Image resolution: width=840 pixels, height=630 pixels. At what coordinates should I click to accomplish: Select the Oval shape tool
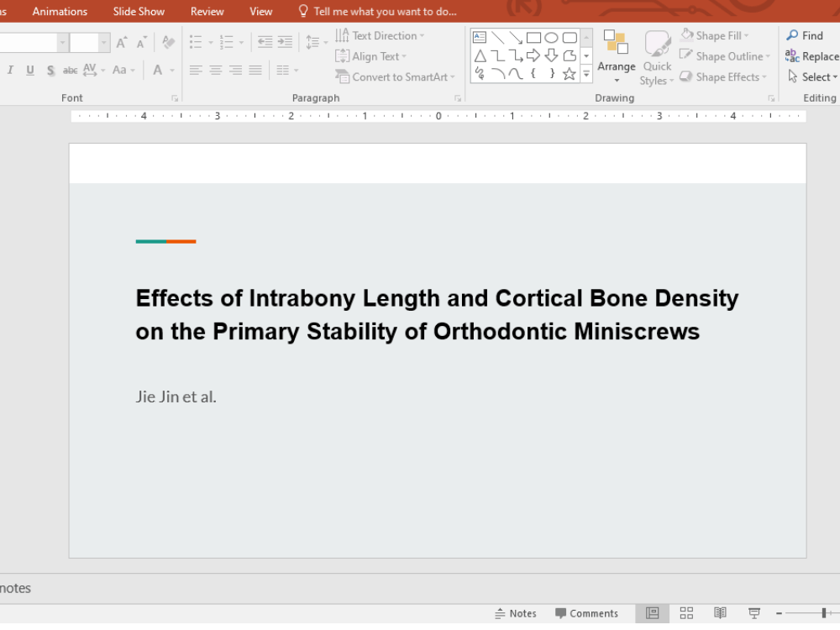(x=552, y=36)
